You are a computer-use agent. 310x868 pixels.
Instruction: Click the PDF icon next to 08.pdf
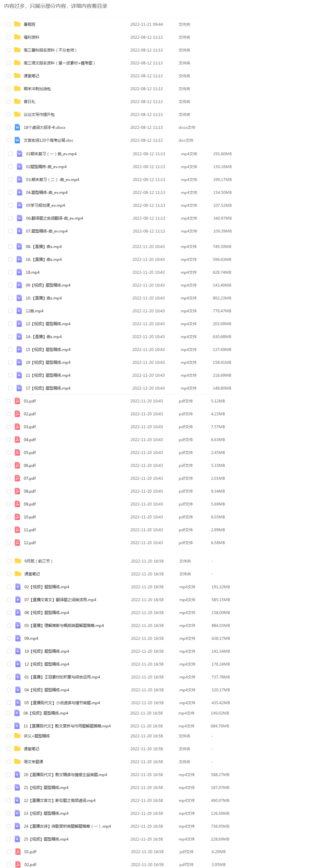click(17, 491)
